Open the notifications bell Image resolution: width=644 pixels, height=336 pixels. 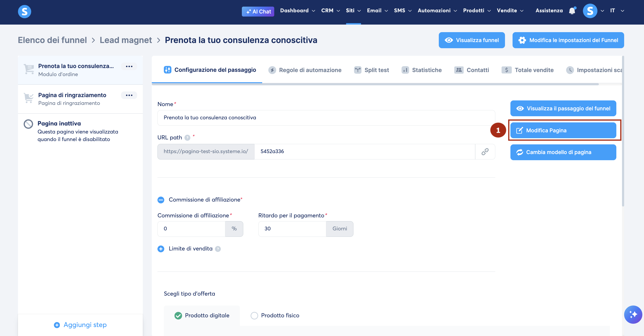tap(572, 11)
